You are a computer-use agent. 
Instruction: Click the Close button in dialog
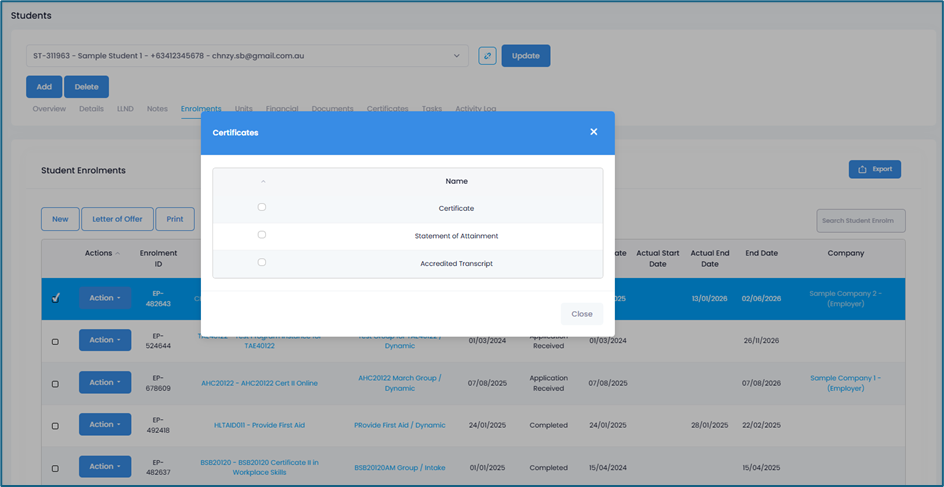click(581, 314)
